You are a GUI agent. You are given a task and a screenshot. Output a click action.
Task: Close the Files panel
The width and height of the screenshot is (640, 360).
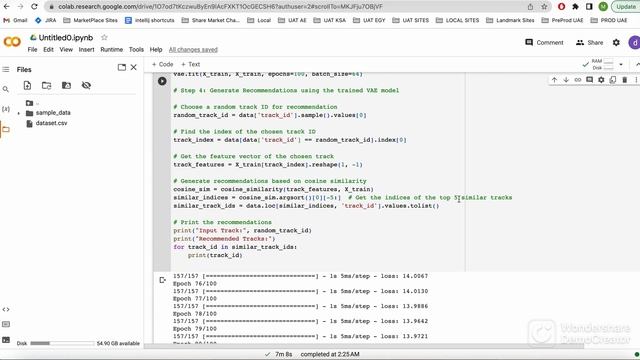133,67
